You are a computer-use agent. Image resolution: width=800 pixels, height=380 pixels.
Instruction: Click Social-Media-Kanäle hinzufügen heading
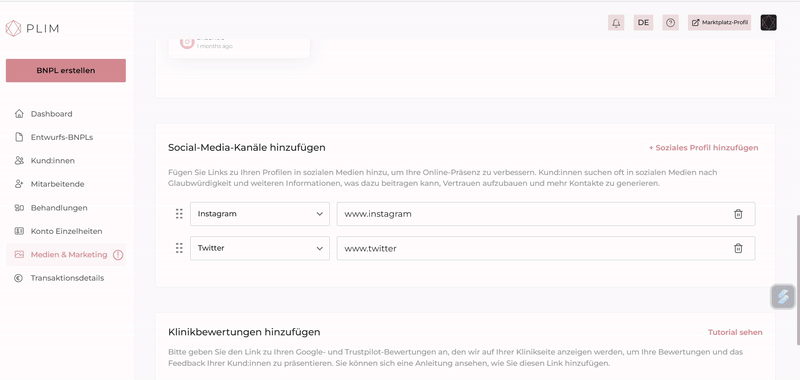247,148
